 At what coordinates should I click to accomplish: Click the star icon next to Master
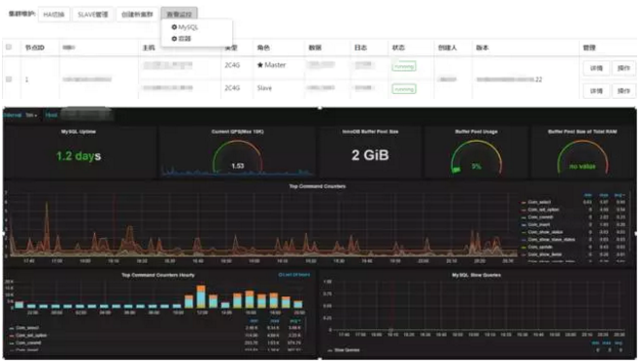(260, 65)
